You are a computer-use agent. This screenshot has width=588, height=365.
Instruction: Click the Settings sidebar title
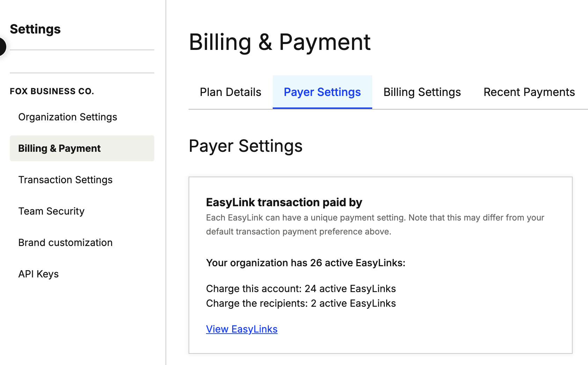(x=35, y=29)
